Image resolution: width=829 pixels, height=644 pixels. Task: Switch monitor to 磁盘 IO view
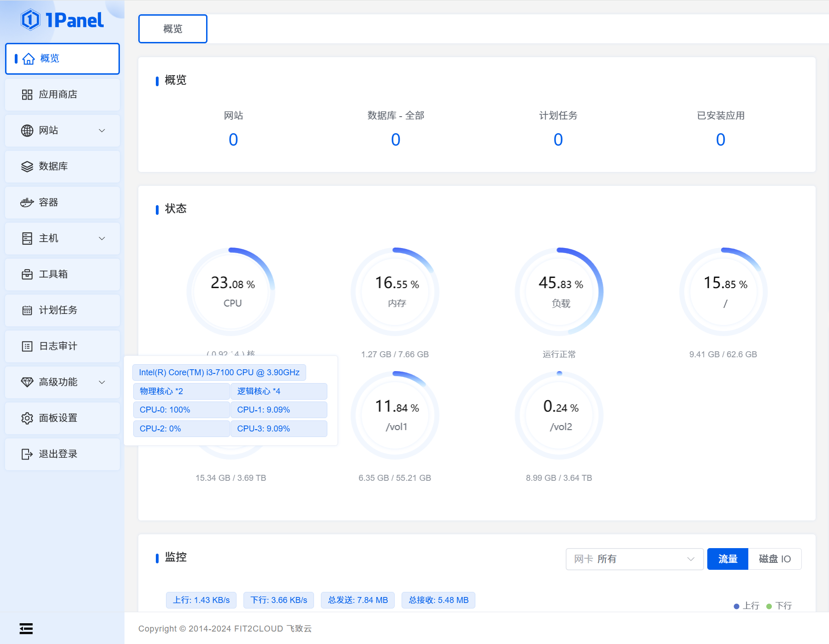[775, 559]
